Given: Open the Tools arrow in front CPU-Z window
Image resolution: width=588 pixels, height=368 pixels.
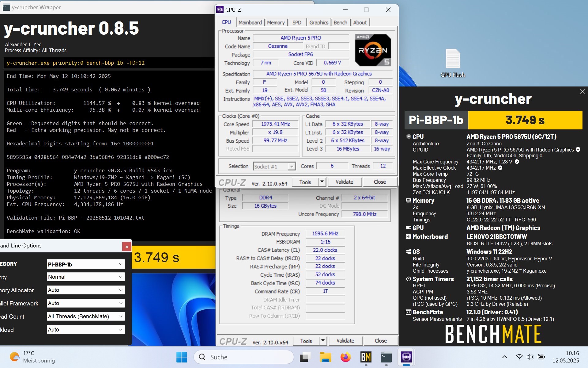Looking at the screenshot, I should [322, 182].
